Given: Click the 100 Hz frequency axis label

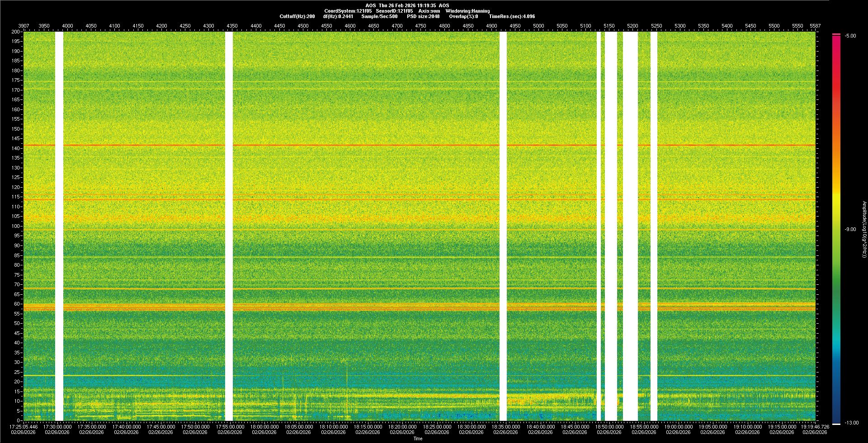Looking at the screenshot, I should (x=15, y=226).
